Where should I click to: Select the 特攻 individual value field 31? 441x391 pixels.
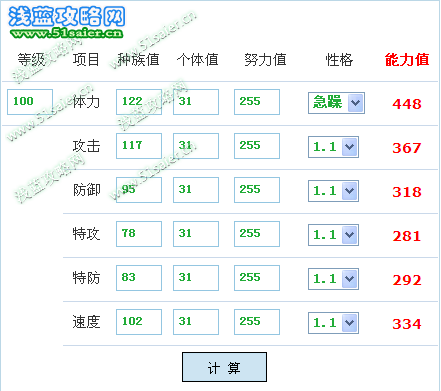click(x=196, y=234)
